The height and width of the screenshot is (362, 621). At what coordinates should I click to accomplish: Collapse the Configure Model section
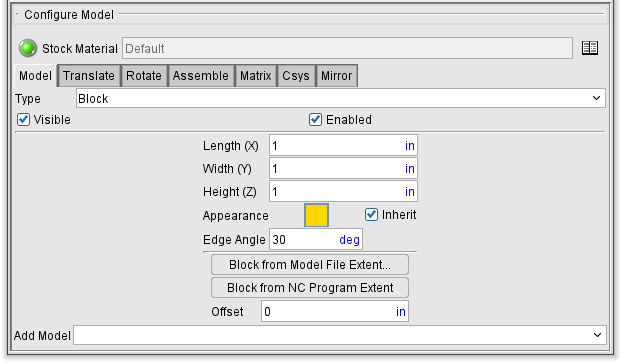pos(17,15)
